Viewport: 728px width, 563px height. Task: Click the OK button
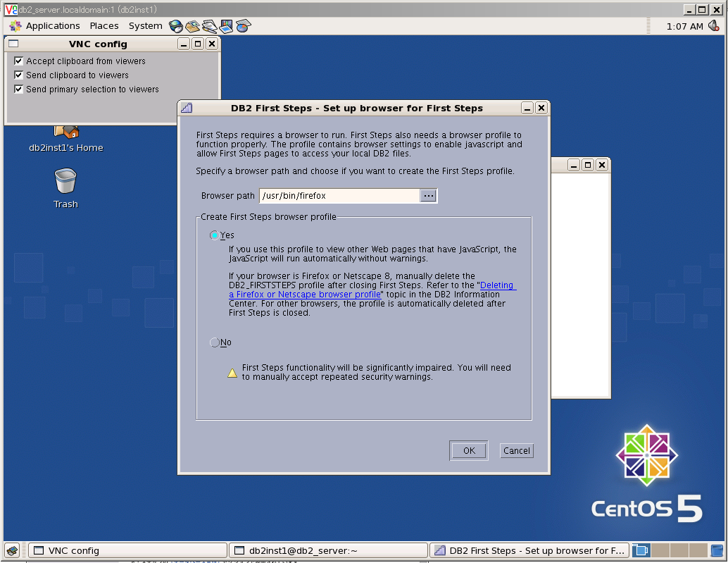[x=469, y=450]
